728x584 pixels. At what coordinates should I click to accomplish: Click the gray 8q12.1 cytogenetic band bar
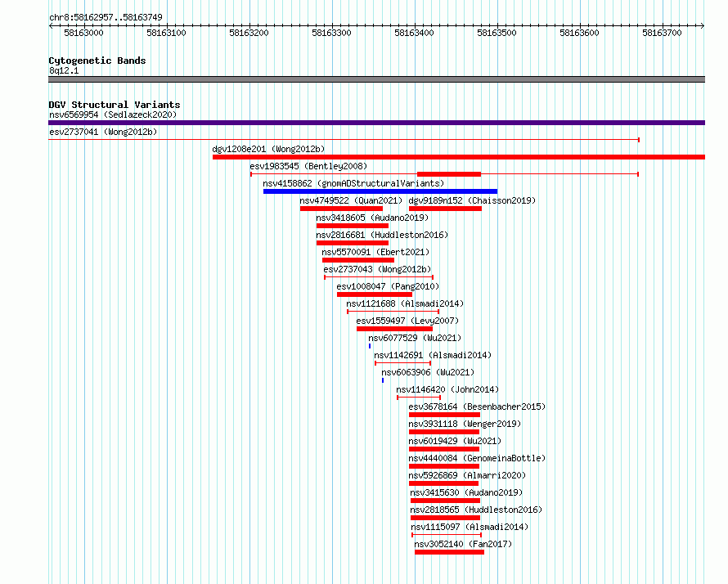(376, 79)
